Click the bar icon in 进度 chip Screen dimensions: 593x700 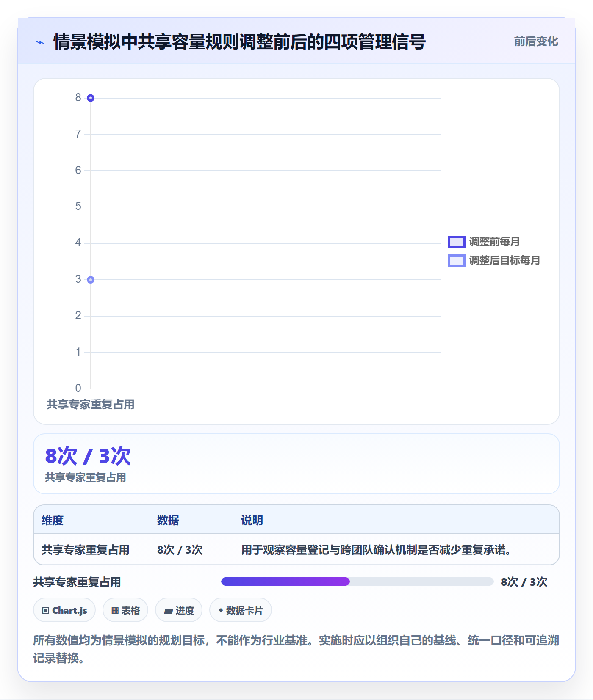coord(169,611)
